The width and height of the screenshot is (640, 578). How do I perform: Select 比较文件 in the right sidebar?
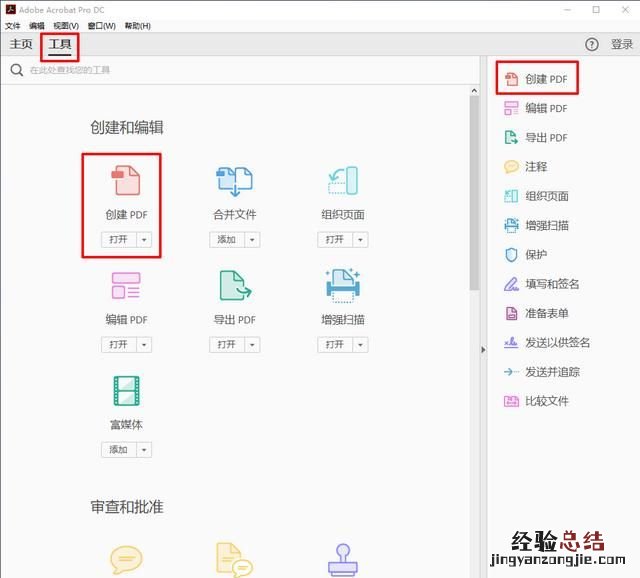tap(536, 401)
